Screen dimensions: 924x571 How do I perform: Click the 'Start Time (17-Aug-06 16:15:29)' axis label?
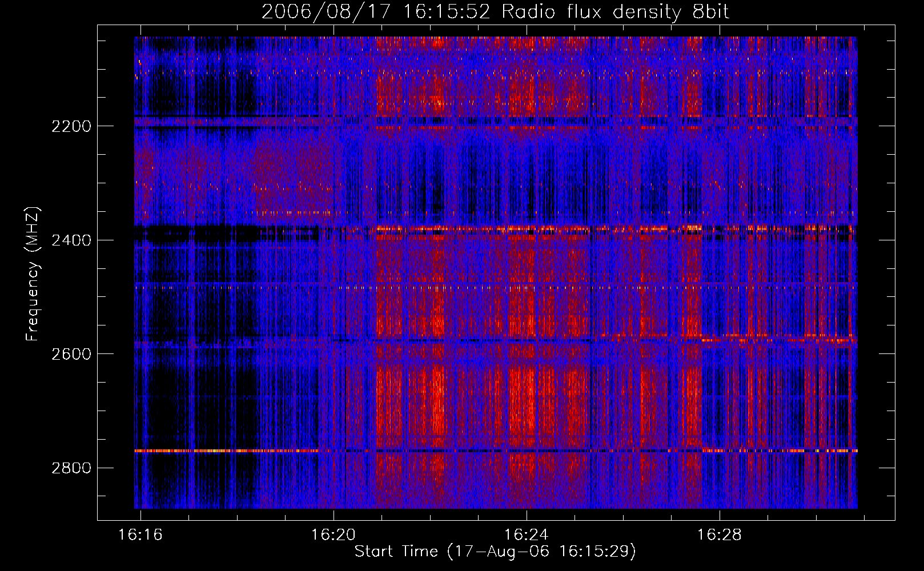[x=495, y=552]
